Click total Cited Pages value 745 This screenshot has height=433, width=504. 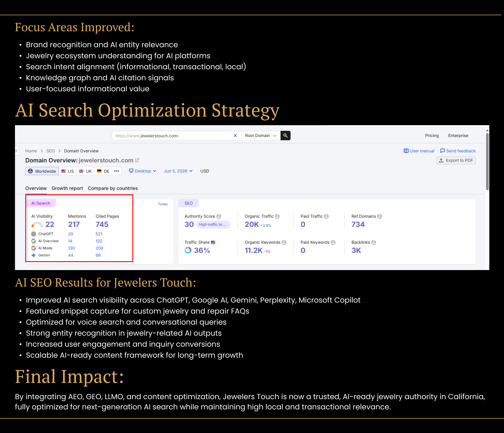102,224
